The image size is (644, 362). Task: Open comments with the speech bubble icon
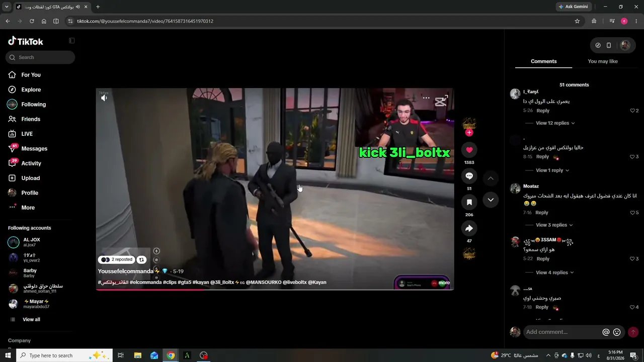click(x=469, y=176)
